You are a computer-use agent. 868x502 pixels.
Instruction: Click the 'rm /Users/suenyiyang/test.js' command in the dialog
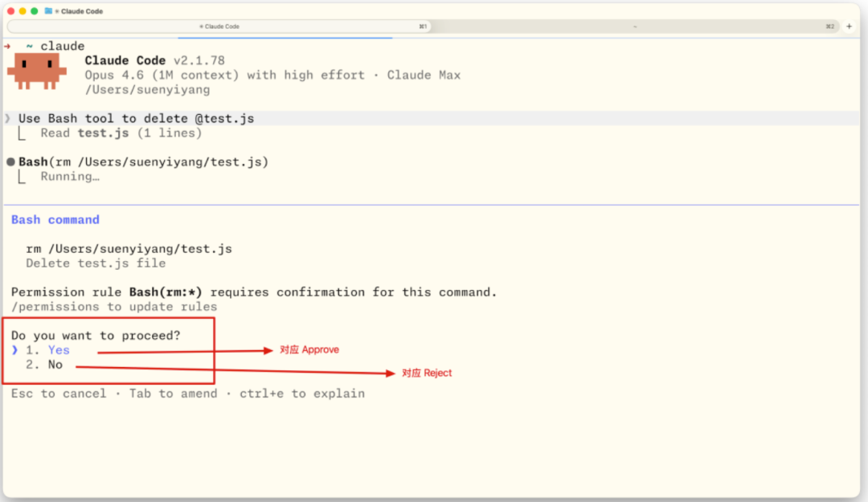click(x=129, y=248)
